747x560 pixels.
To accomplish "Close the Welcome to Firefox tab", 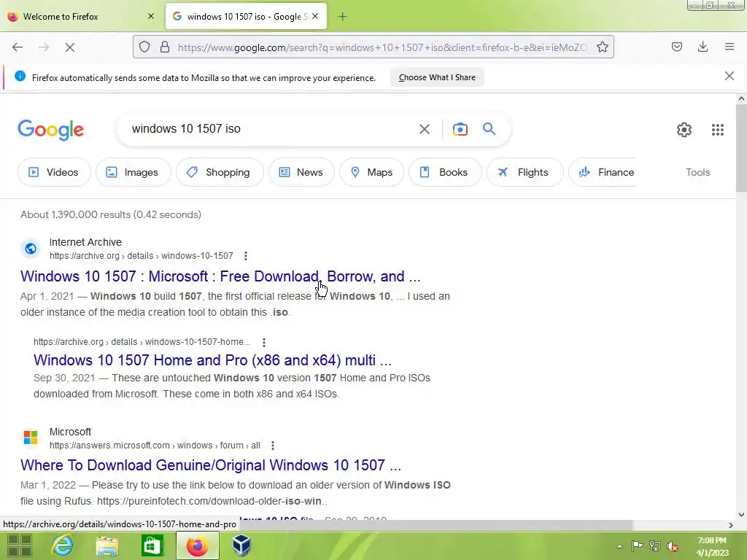I will (x=151, y=16).
